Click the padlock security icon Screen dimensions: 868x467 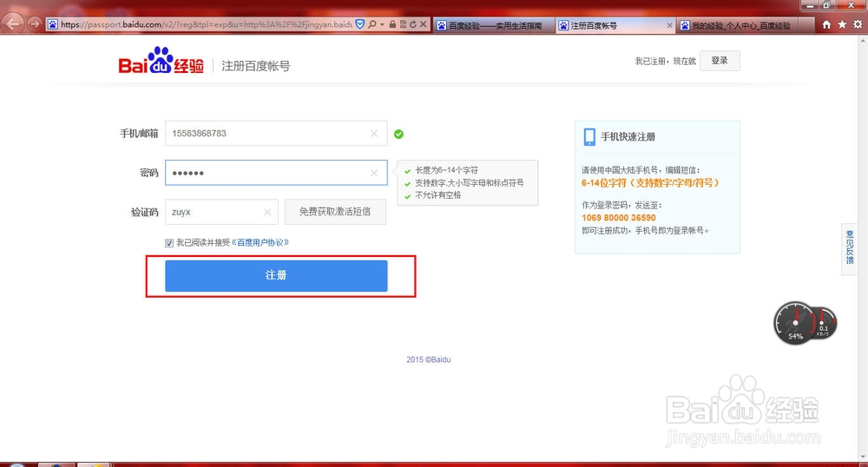[392, 24]
